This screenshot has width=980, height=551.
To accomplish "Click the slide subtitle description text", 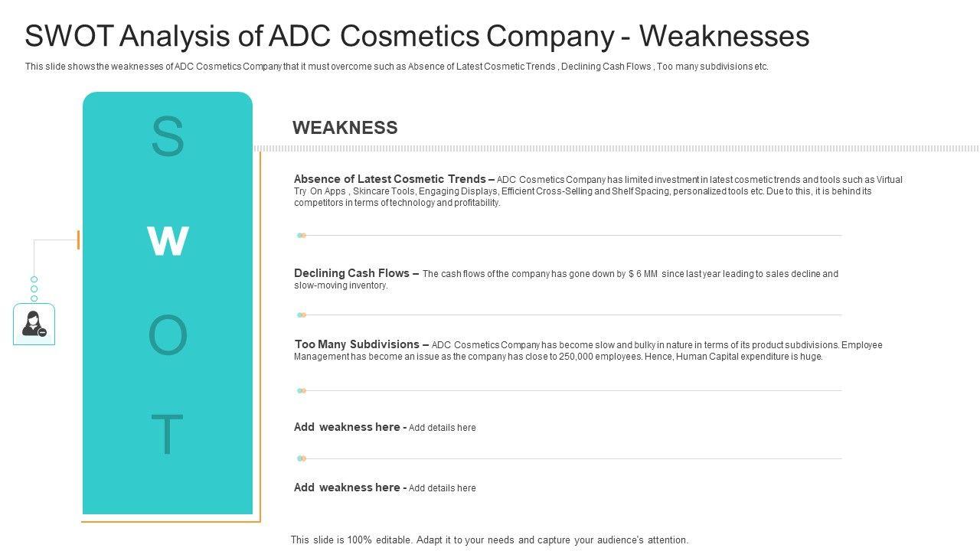I will (x=397, y=67).
